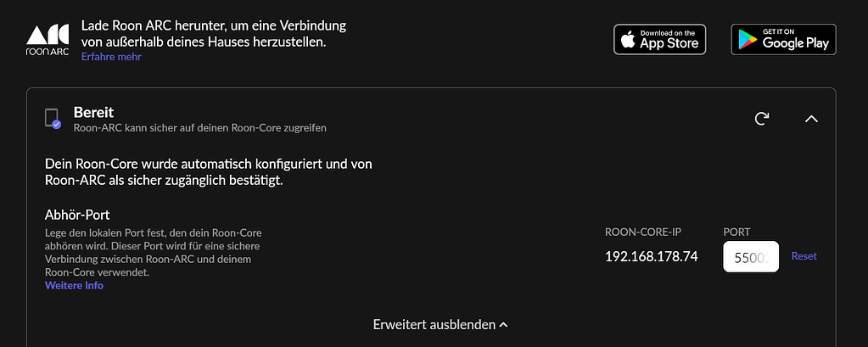Open the Weitere Info link
The height and width of the screenshot is (347, 868).
[74, 286]
